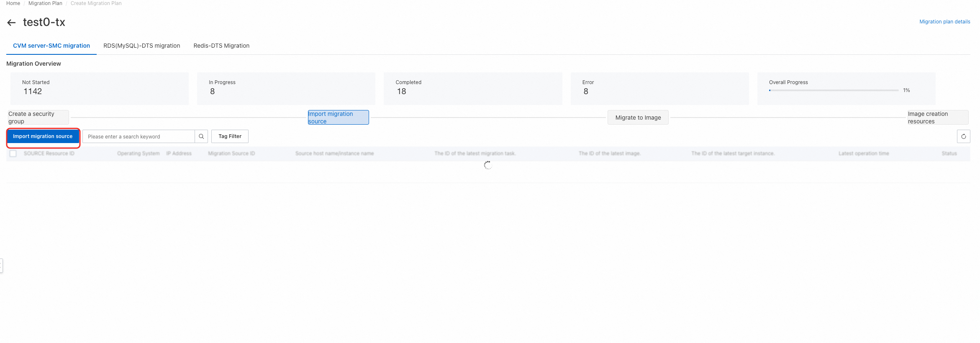
Task: Click the IP Address column header
Action: click(179, 154)
